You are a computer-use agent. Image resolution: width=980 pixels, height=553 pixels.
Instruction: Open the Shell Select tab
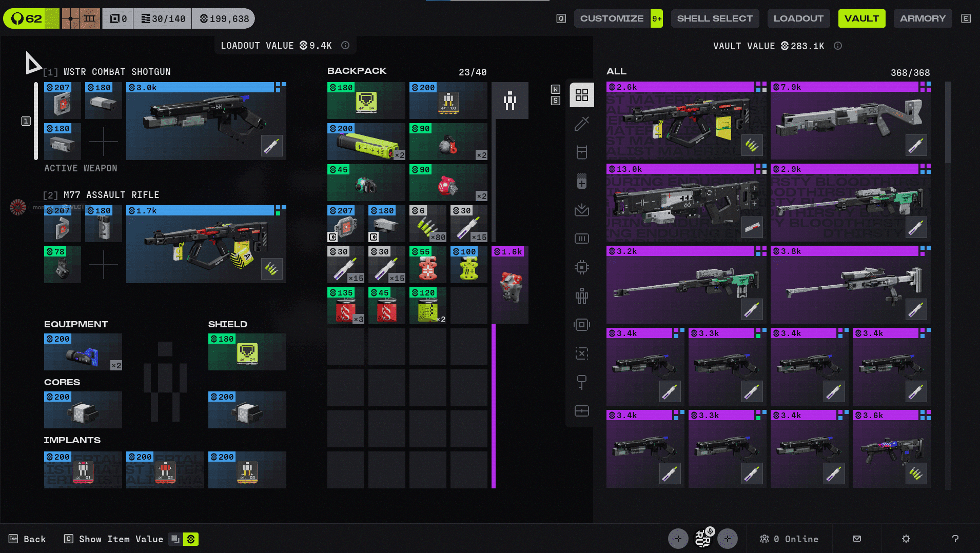(715, 18)
